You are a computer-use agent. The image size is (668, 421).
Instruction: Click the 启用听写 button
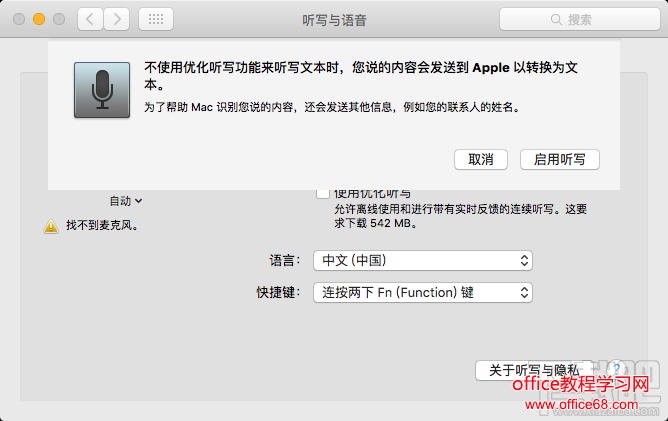tap(560, 159)
